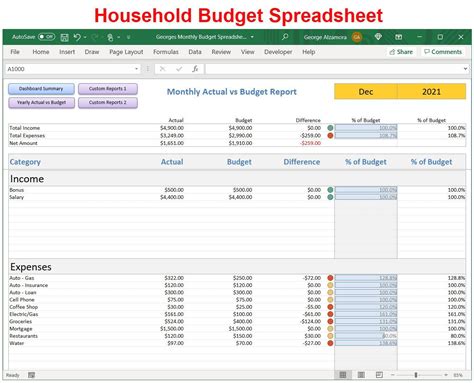Image resolution: width=474 pixels, height=383 pixels.
Task: Open the Formulas ribbon tab
Action: (166, 52)
